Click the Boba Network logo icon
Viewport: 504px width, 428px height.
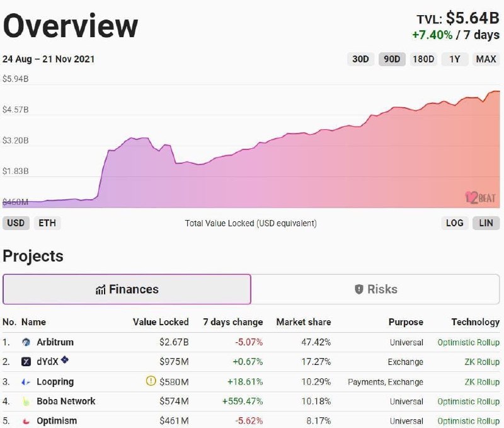tap(26, 402)
